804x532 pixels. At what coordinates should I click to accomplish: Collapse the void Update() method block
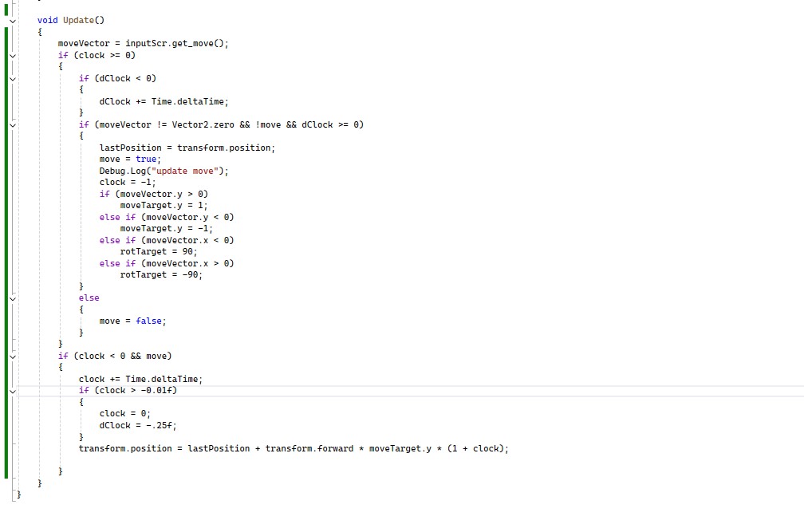pos(13,21)
